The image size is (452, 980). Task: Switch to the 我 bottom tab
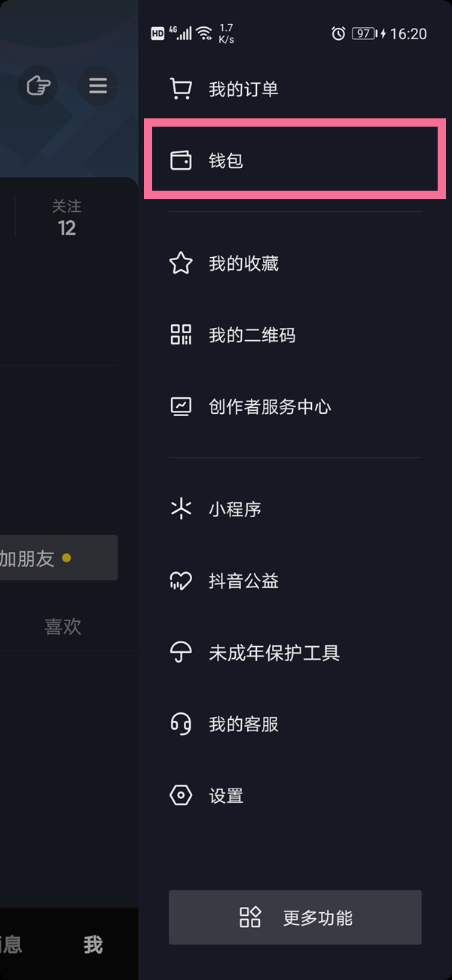tap(93, 945)
